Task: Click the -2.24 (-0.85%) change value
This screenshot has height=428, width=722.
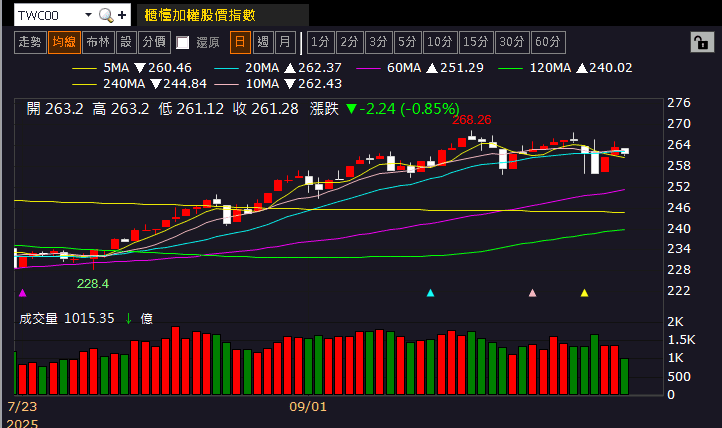Action: click(409, 109)
